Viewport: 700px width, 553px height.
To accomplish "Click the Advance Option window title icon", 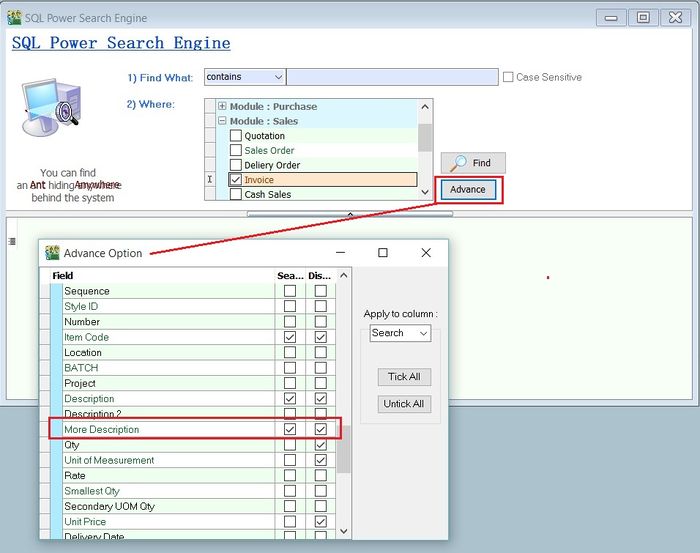I will pyautogui.click(x=52, y=253).
